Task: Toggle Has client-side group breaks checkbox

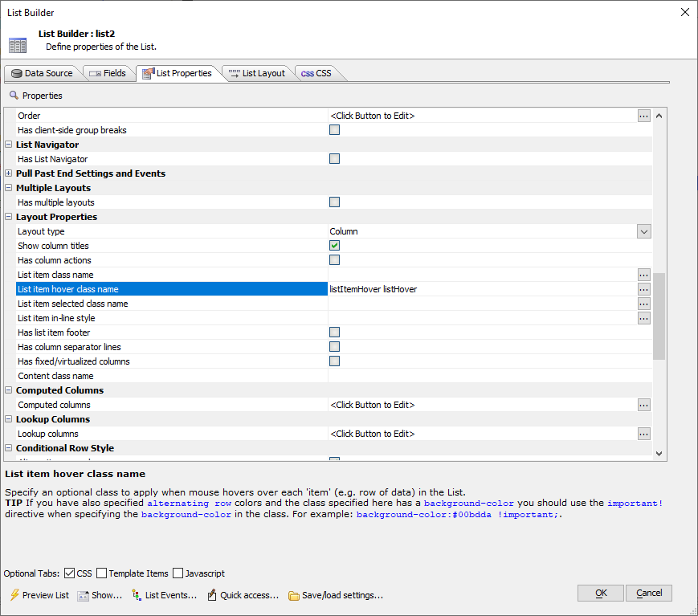Action: pos(334,130)
